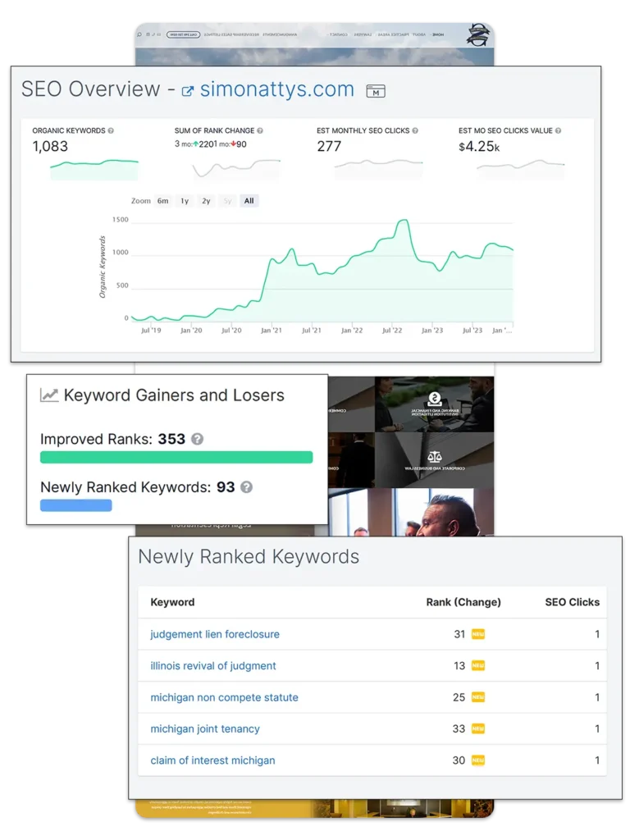Viewport: 630px width, 840px height.
Task: Switch chart zoom to 2y
Action: [206, 201]
